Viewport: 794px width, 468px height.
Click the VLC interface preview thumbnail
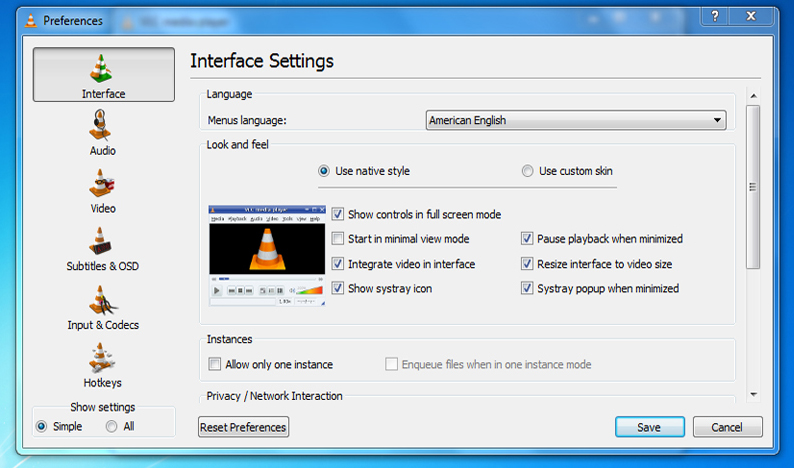(x=268, y=255)
